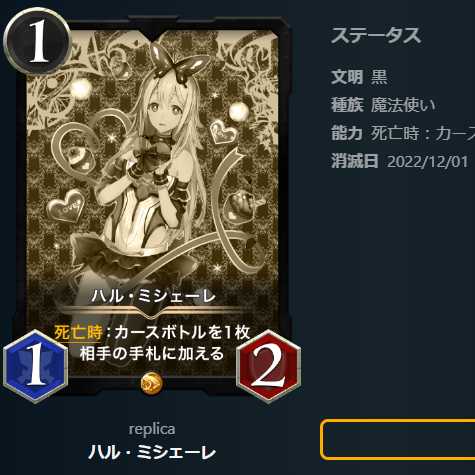Click the 種族 魔法使い status row

click(383, 105)
